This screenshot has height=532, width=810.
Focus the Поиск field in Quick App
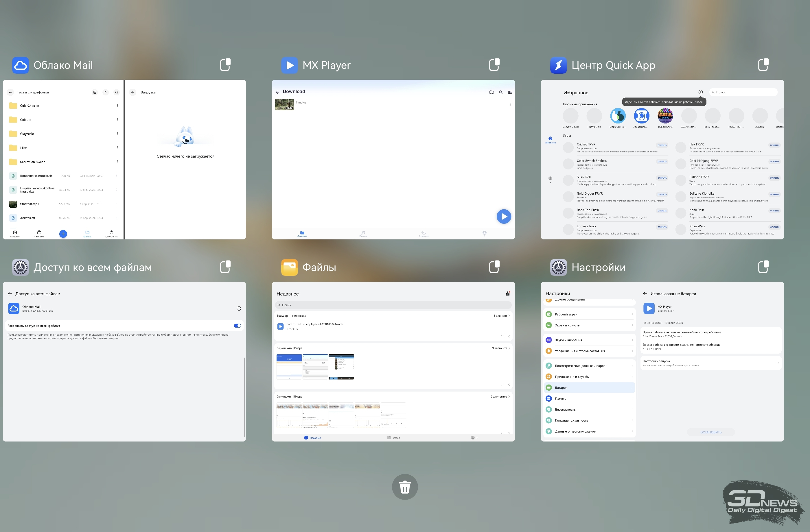pos(743,92)
